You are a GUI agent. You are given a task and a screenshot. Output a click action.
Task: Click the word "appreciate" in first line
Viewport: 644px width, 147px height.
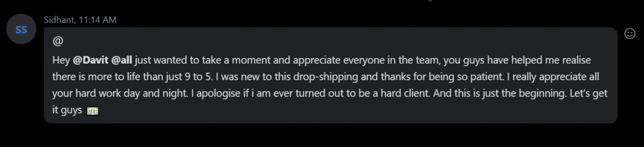coord(317,60)
